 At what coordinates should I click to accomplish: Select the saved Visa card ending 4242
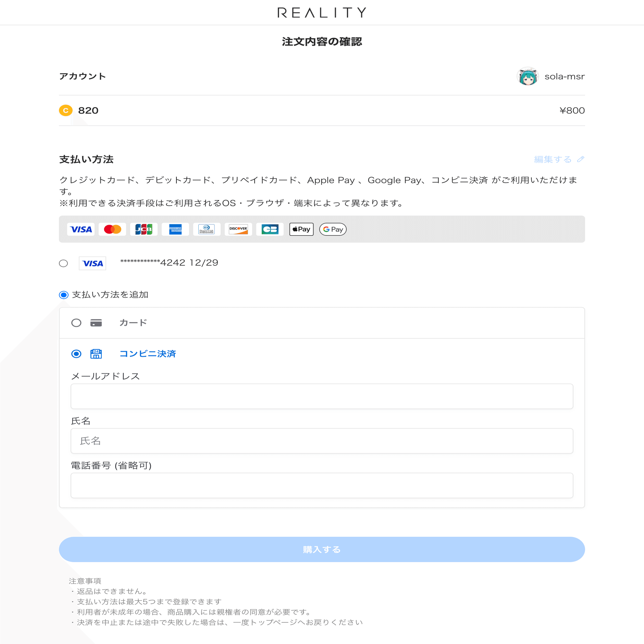pos(63,263)
